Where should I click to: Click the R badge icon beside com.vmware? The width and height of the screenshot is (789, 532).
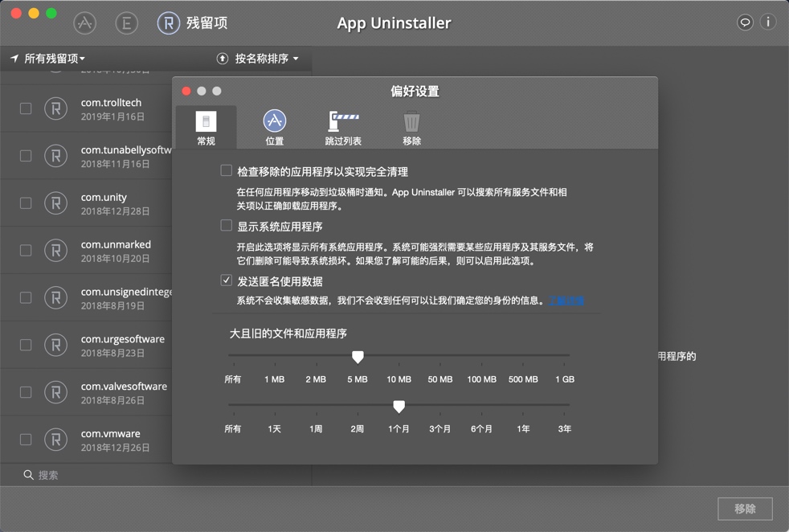[55, 440]
